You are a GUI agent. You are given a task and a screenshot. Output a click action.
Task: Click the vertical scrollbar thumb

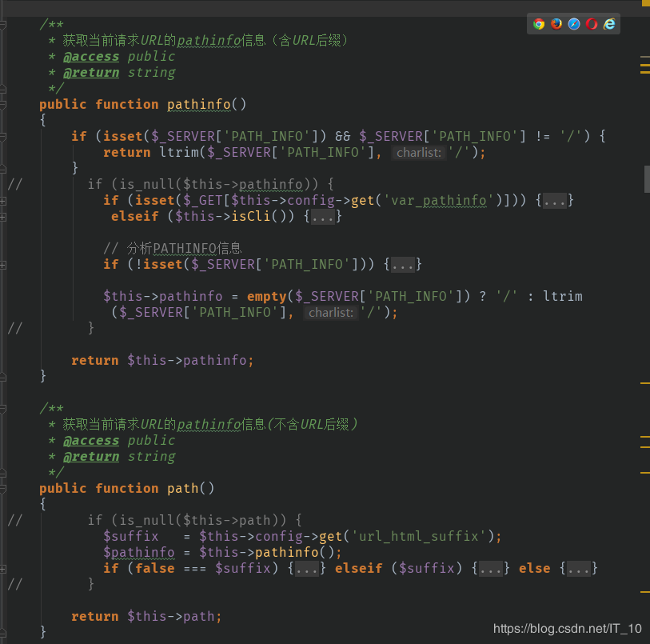point(646,179)
